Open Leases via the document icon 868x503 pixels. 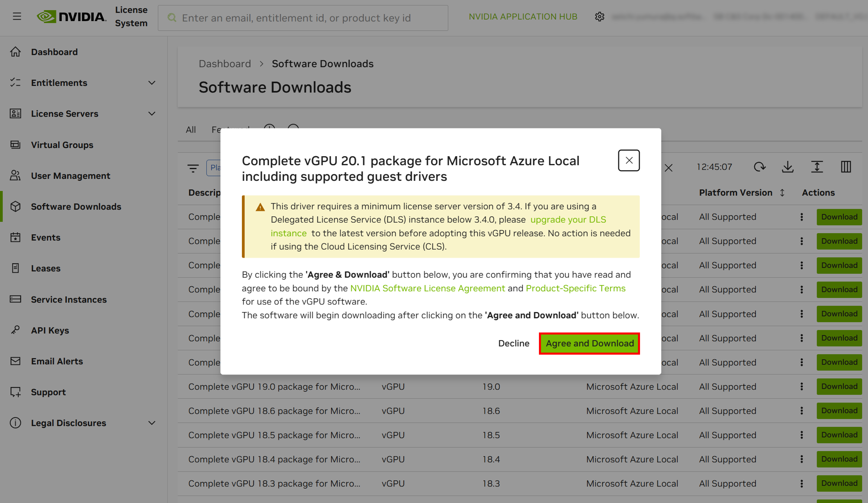(15, 268)
